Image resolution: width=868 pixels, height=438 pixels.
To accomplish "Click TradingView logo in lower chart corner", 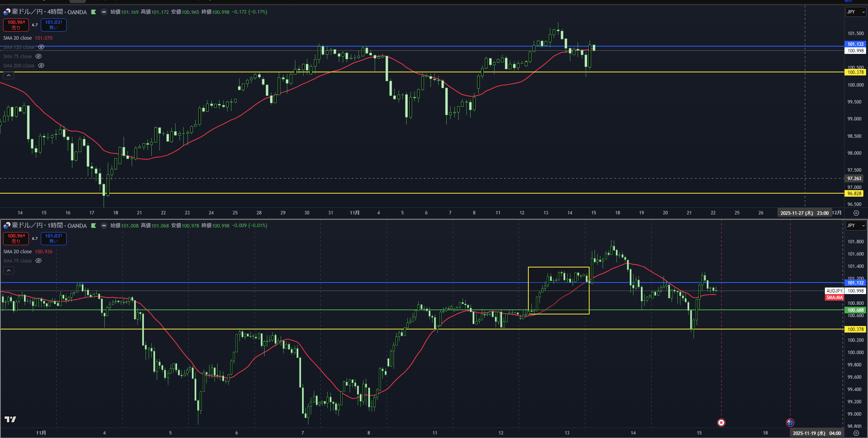I will click(10, 419).
